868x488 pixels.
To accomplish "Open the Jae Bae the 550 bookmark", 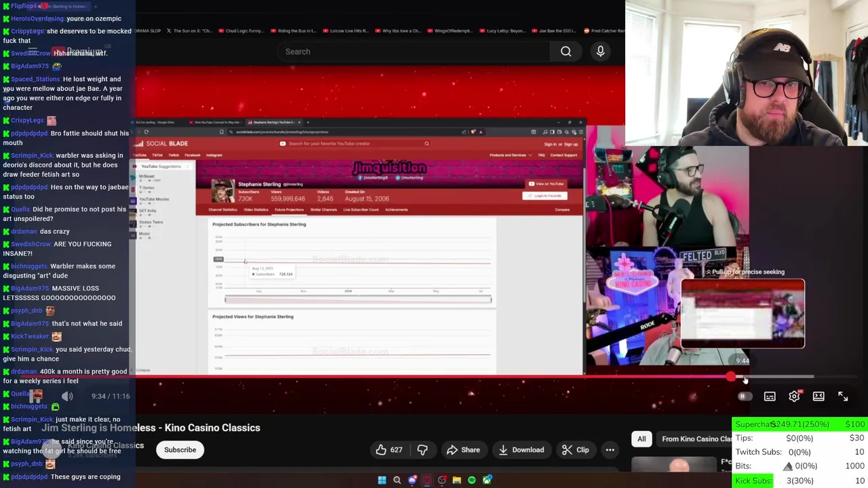I will pos(554,30).
